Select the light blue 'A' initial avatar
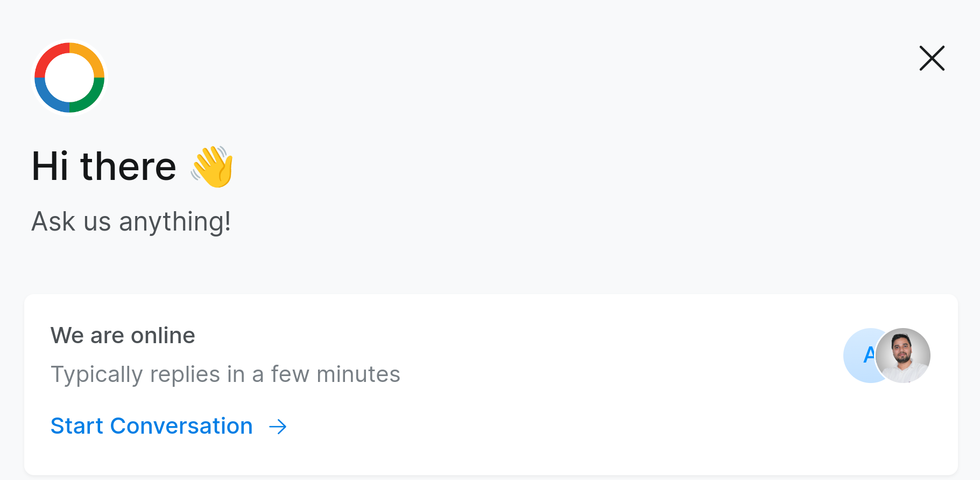 point(860,356)
